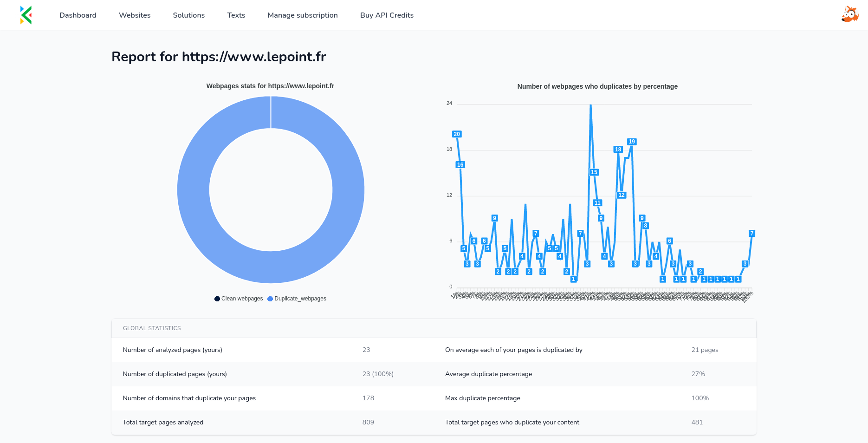Click the value 178

[368, 398]
